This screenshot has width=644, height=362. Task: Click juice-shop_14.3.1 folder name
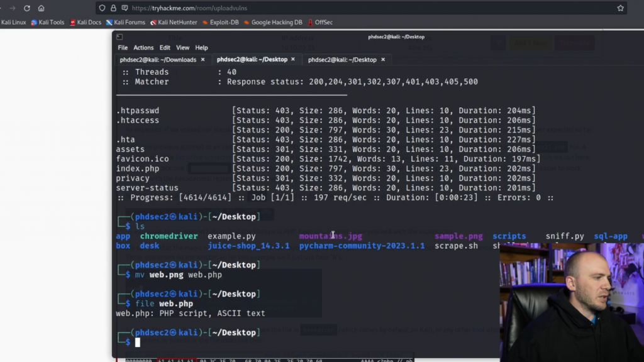click(248, 246)
